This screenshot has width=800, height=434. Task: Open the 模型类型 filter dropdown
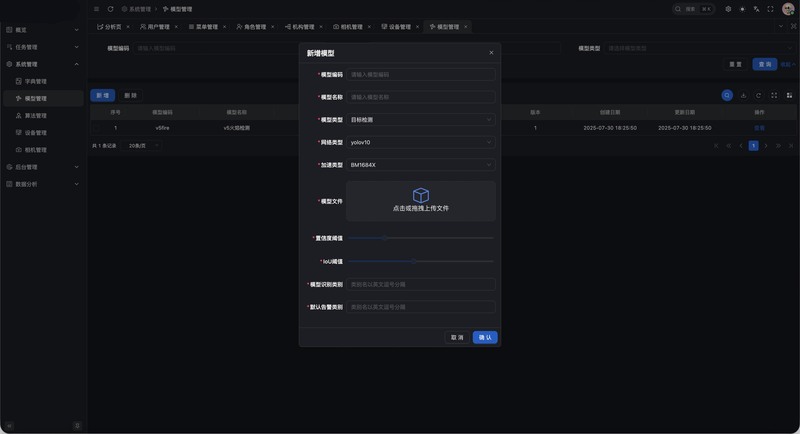pos(699,48)
